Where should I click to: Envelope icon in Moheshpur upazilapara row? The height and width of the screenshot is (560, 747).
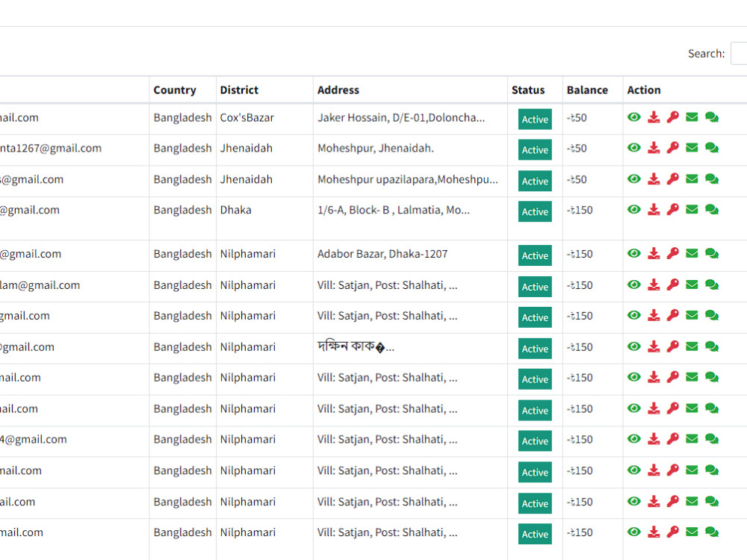click(x=692, y=179)
